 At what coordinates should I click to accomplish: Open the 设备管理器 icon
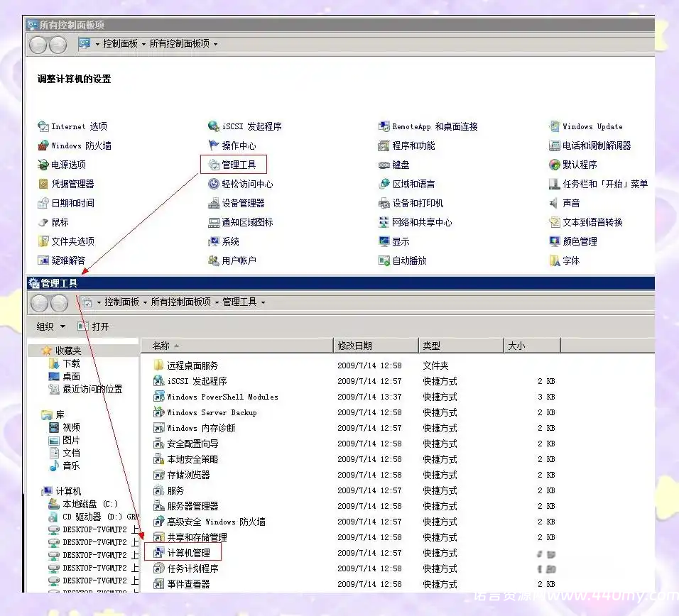tap(214, 203)
